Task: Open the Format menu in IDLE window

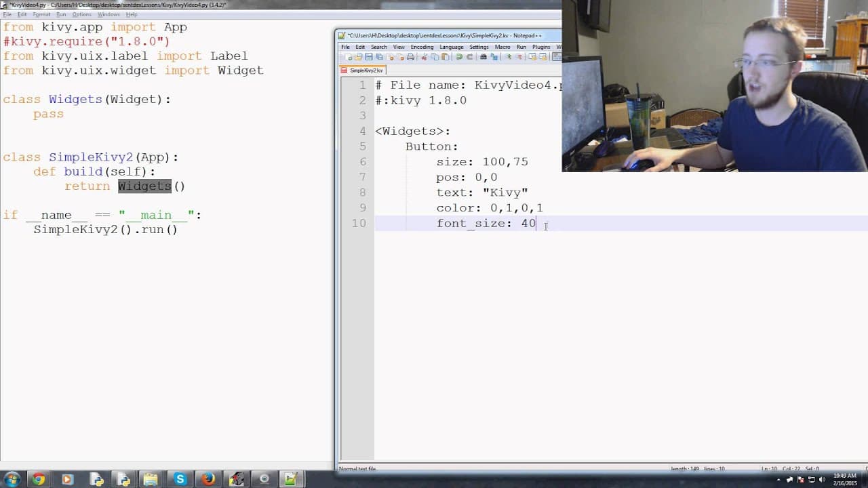Action: coord(41,14)
